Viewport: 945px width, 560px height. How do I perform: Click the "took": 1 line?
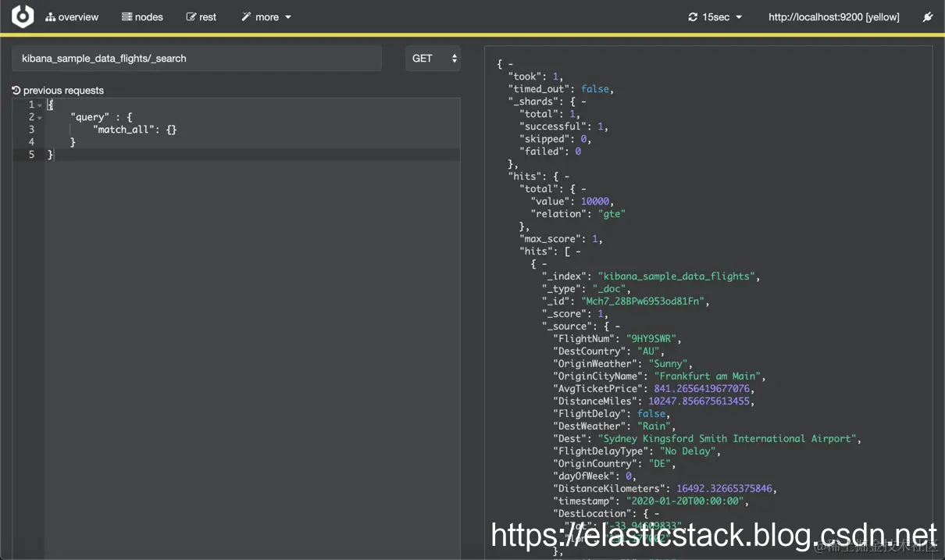(x=535, y=77)
